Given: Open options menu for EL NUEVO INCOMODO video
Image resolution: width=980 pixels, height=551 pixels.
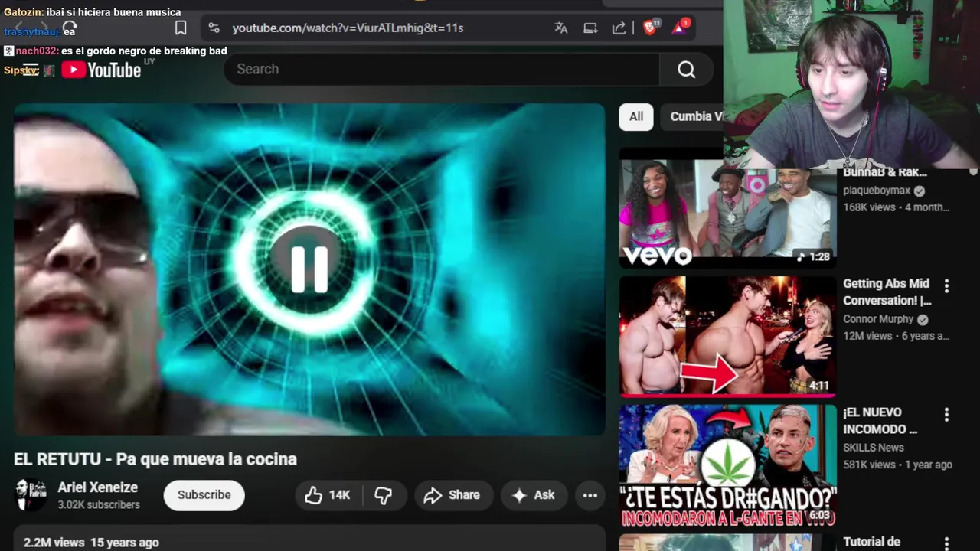Looking at the screenshot, I should 947,414.
